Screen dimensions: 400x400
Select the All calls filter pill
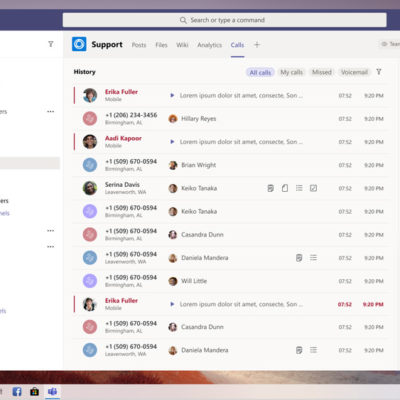260,72
